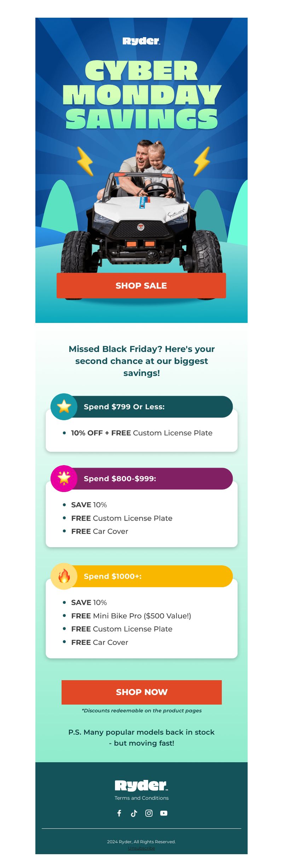Click the ride-on car hero image
This screenshot has width=283, height=868.
(x=141, y=219)
